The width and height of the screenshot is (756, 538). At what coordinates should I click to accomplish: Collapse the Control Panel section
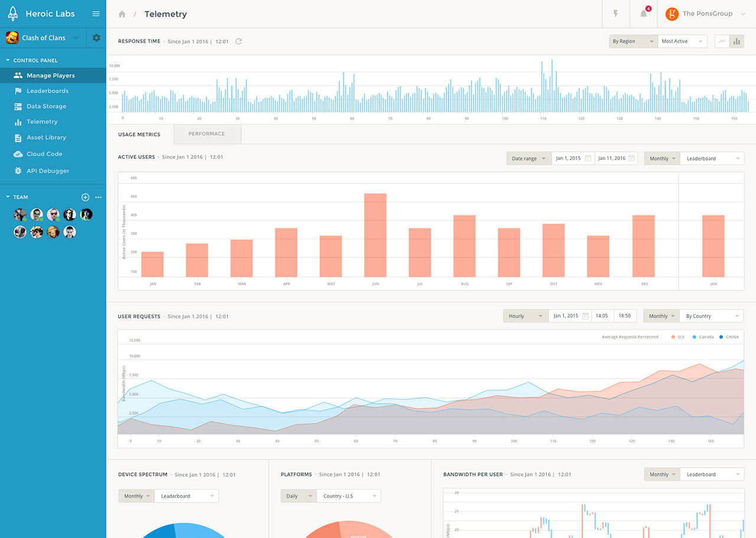8,60
